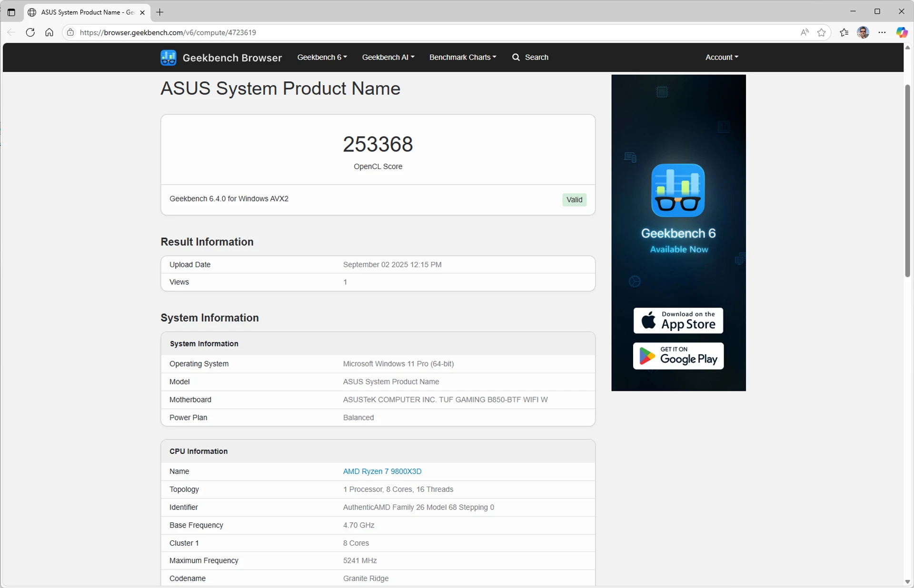
Task: View site information lock icon
Action: click(70, 32)
